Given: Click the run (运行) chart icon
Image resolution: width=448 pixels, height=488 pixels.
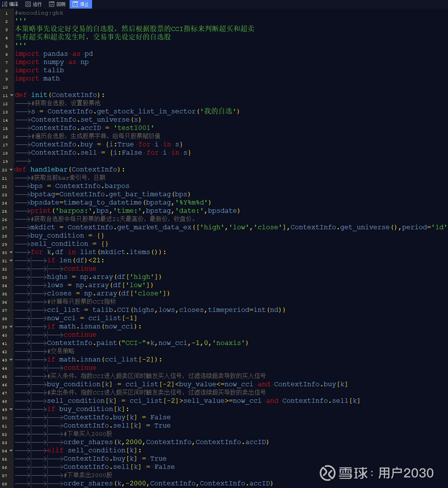Looking at the screenshot, I should (28, 4).
